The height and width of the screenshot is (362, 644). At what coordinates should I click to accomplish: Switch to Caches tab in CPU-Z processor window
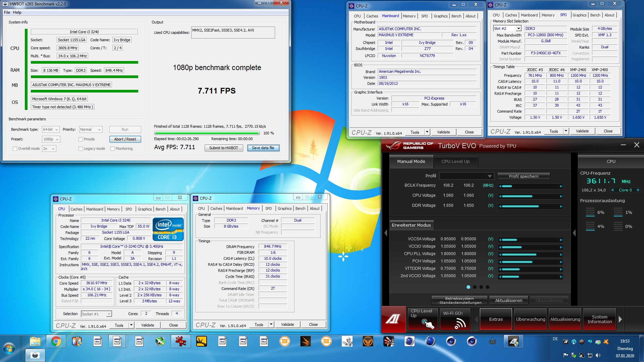point(76,209)
